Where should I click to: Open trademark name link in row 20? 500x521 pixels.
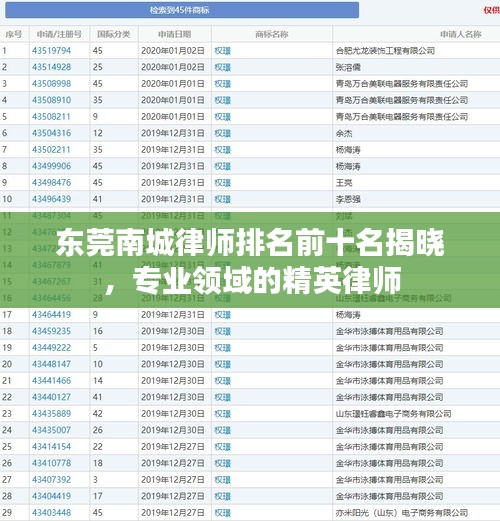[x=222, y=364]
